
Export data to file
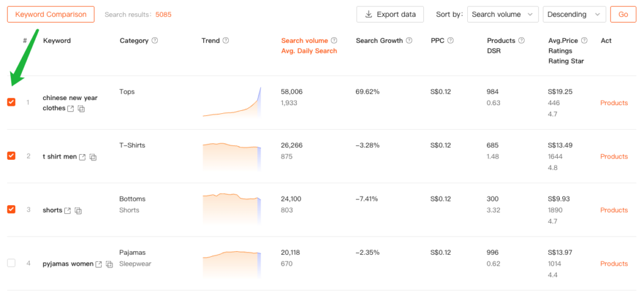point(390,14)
